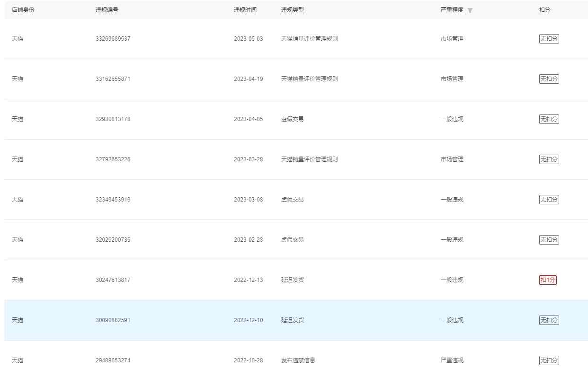This screenshot has height=377, width=588.
Task: Click the 发布违禁信息 violation type
Action: point(298,360)
